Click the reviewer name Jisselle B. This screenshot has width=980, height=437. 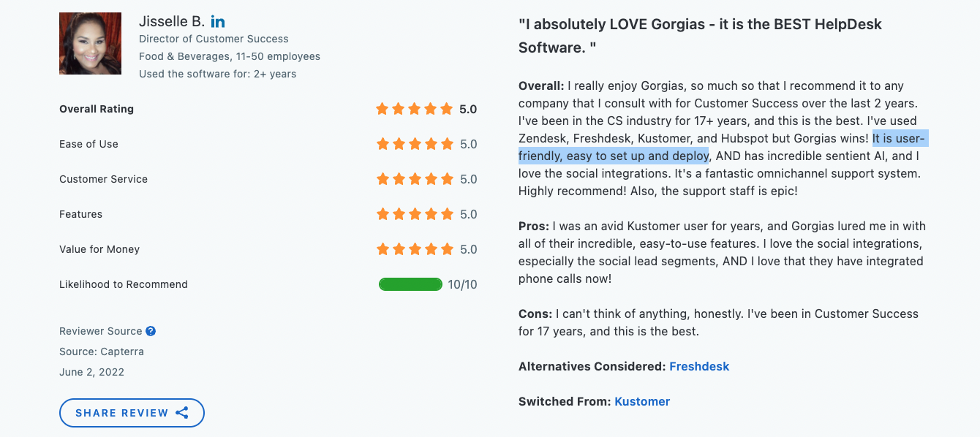(172, 22)
